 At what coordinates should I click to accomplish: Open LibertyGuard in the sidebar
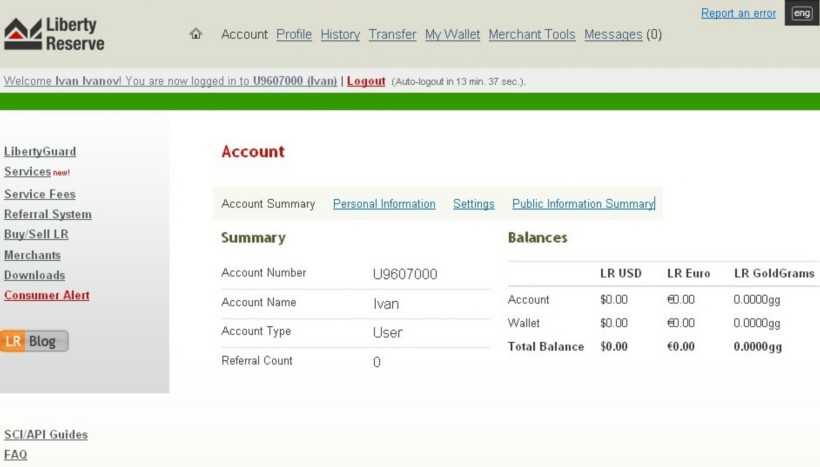coord(40,152)
